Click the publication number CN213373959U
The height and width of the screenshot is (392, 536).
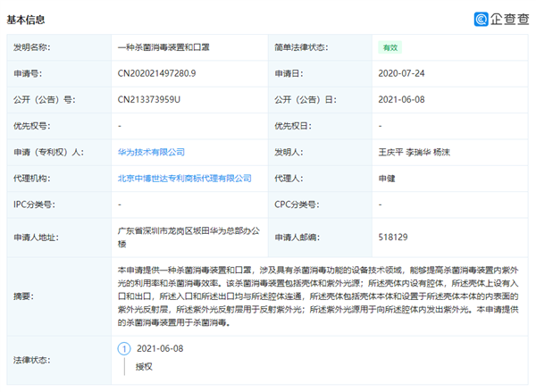(149, 99)
